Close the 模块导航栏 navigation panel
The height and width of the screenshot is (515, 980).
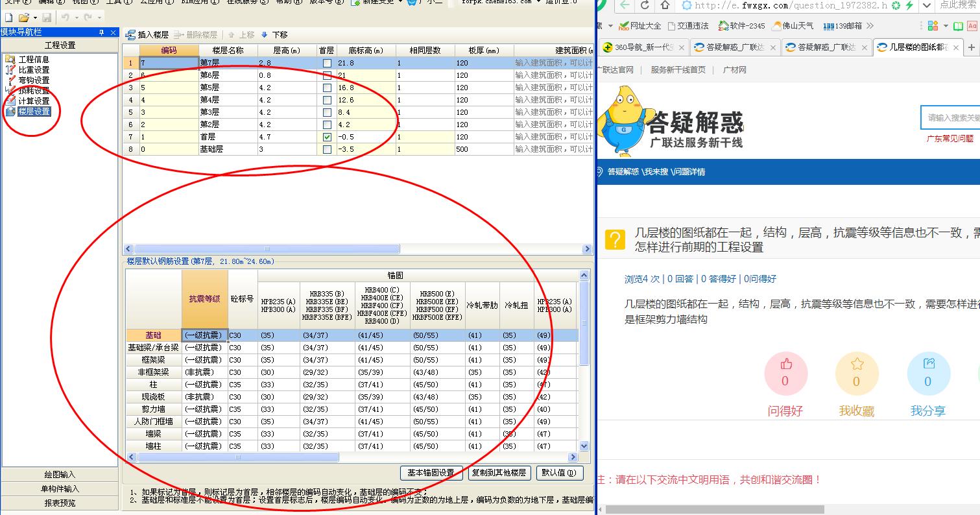pos(113,32)
